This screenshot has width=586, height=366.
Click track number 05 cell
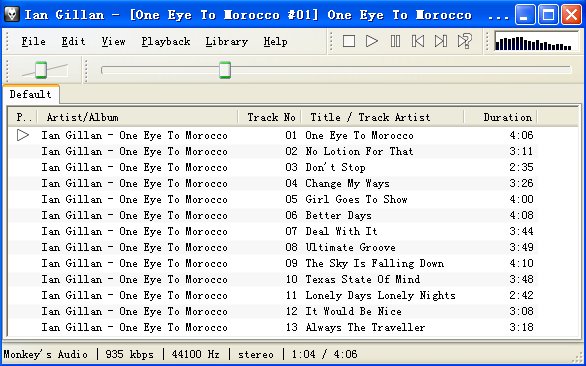coord(291,199)
